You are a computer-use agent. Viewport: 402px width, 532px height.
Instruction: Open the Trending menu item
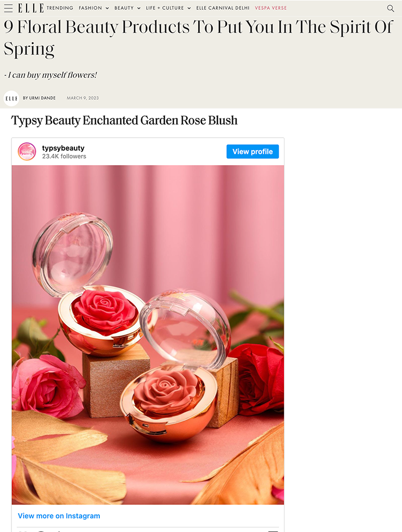[x=60, y=8]
